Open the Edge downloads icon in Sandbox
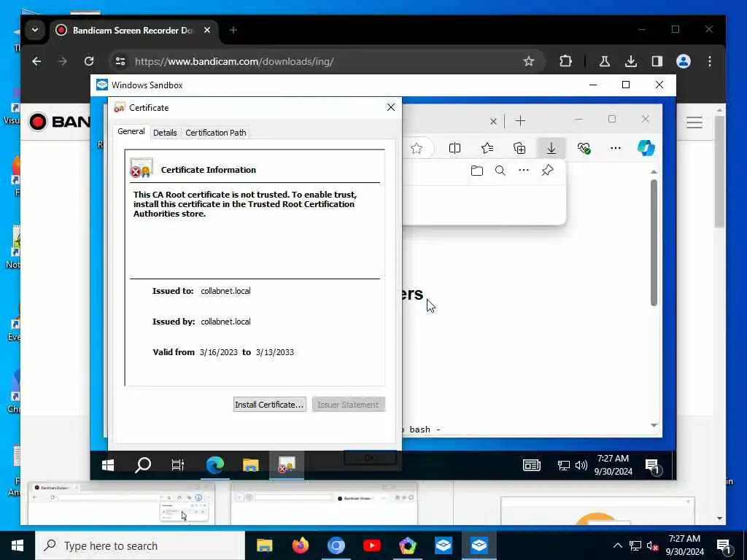This screenshot has width=747, height=560. (551, 148)
